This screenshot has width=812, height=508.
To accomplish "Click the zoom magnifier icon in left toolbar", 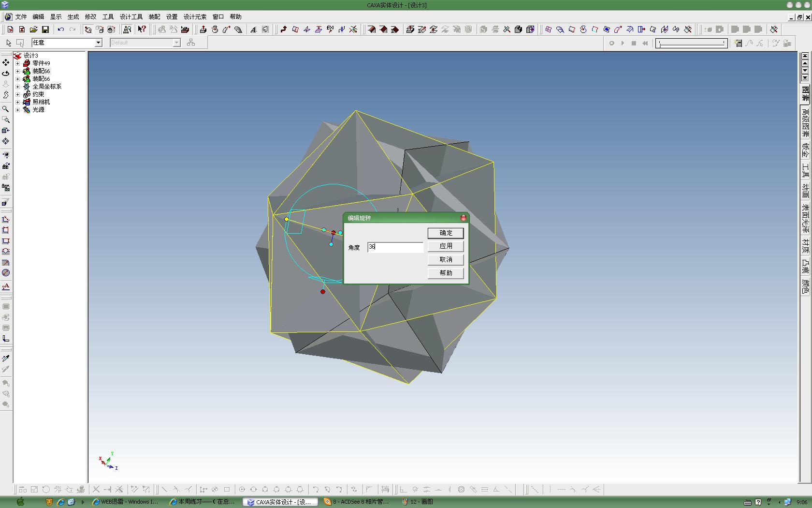I will [x=6, y=109].
